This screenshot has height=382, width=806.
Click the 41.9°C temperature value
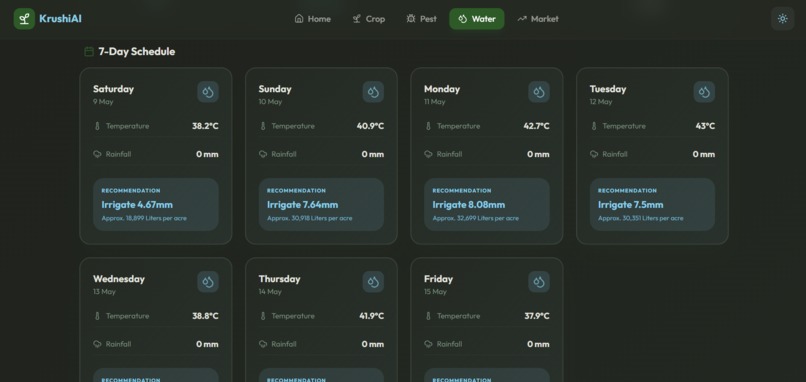click(372, 316)
